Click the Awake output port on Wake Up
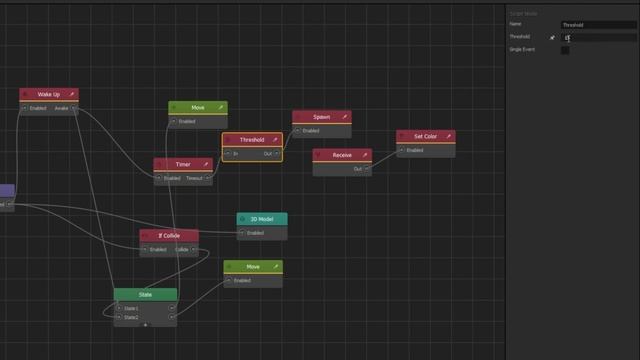The height and width of the screenshot is (360, 640). (x=73, y=108)
